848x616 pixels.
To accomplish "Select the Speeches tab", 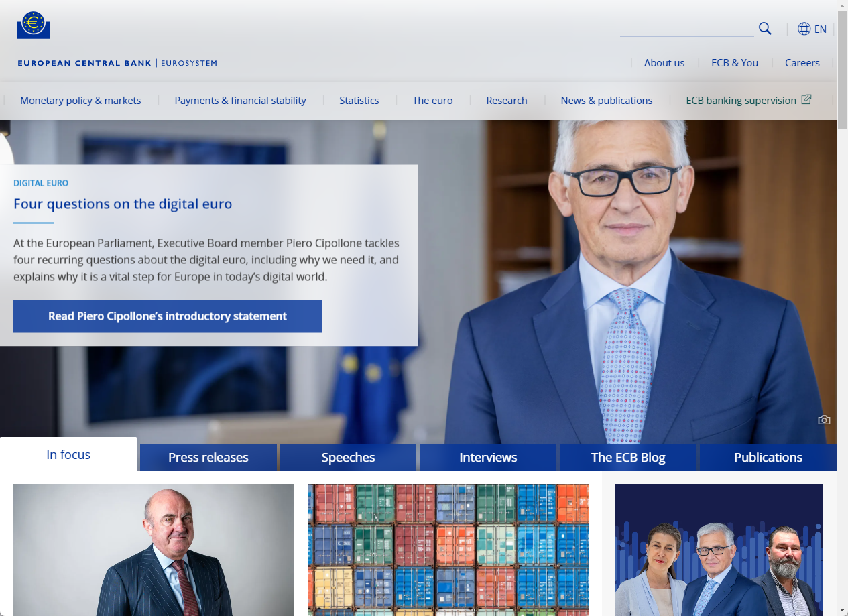I will (x=348, y=457).
